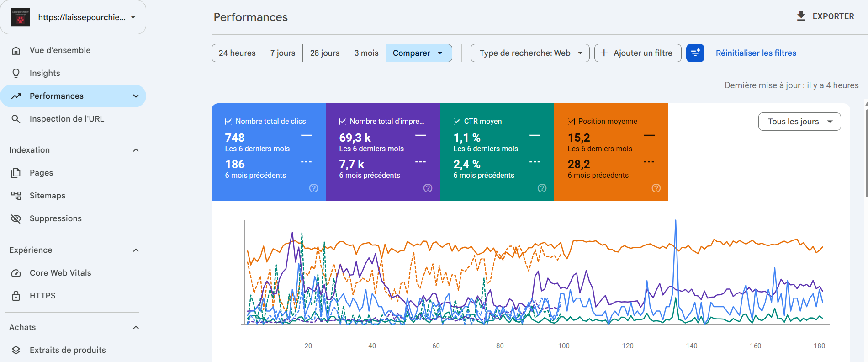The height and width of the screenshot is (362, 868).
Task: Open Suppressions hidden-eye icon
Action: coord(16,218)
